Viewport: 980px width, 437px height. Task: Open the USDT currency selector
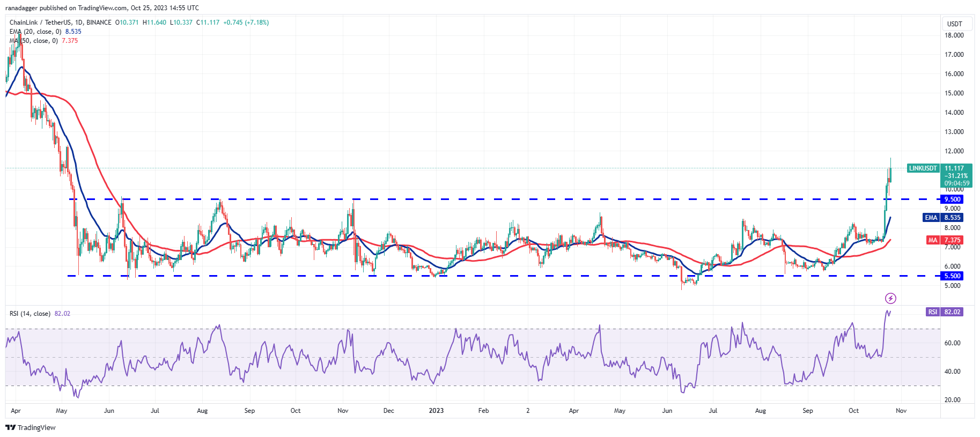(954, 24)
